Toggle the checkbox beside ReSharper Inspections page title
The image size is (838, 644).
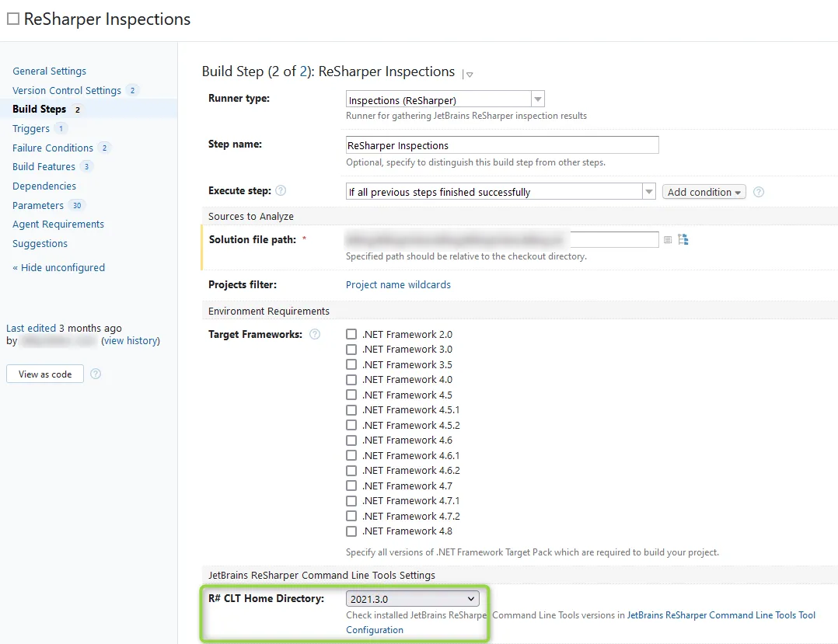pyautogui.click(x=13, y=19)
